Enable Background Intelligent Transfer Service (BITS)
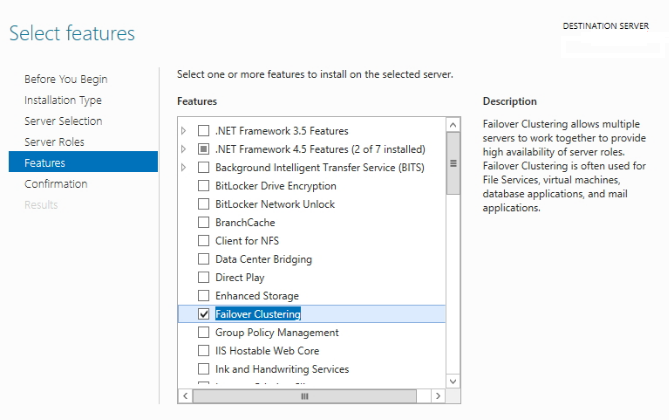 click(x=204, y=167)
